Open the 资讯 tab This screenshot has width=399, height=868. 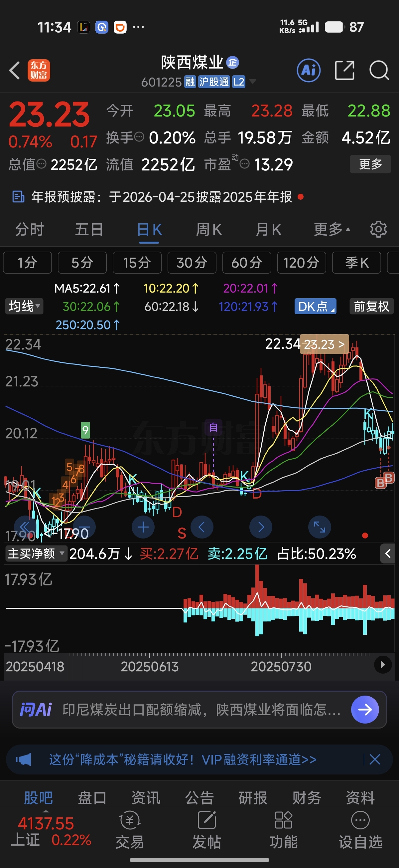tap(146, 797)
